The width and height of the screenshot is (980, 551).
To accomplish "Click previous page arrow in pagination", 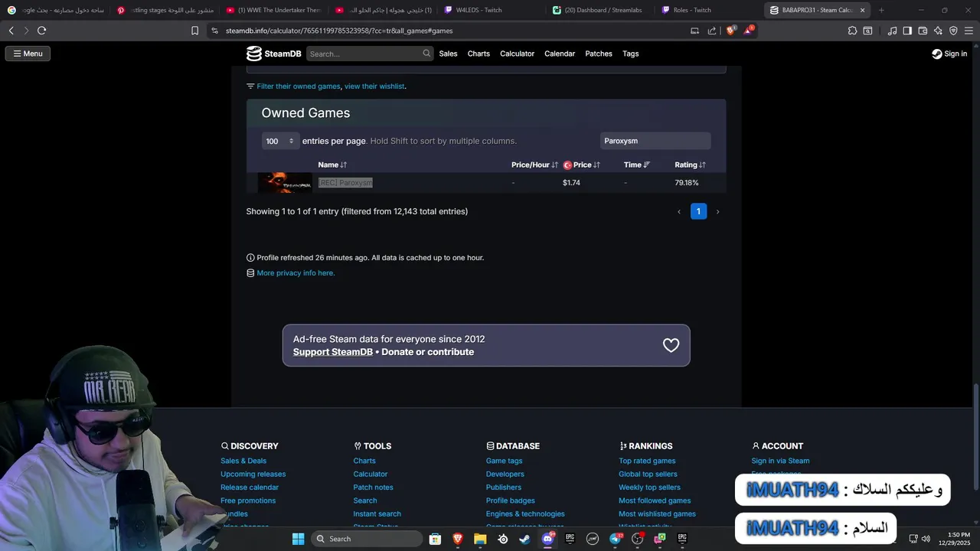I will click(x=678, y=212).
